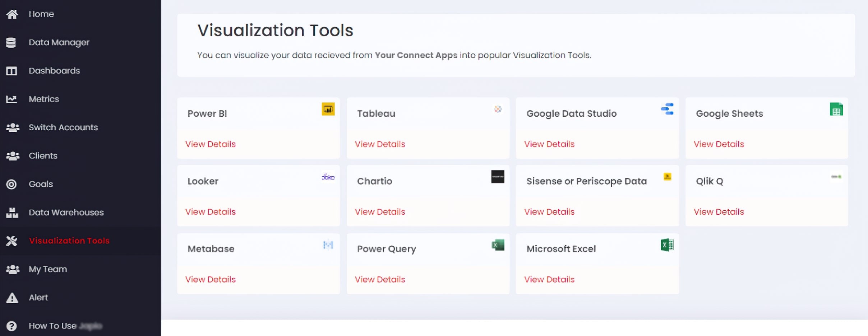View Details for Power BI
The image size is (868, 336).
(x=211, y=144)
